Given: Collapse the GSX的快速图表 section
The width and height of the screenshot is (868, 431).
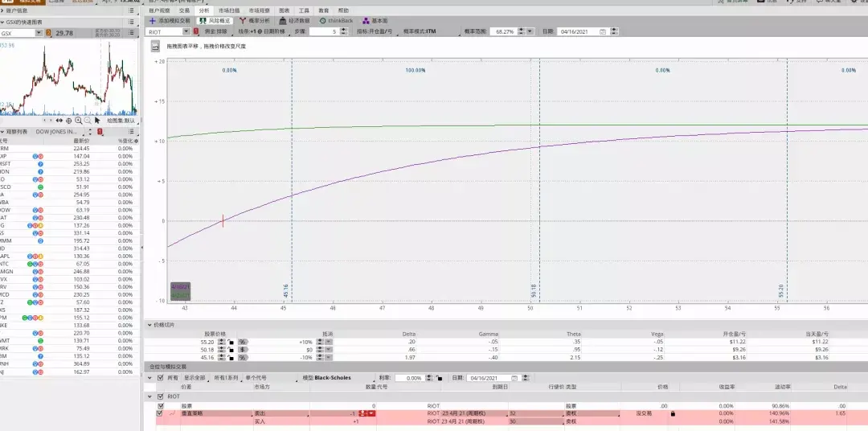Looking at the screenshot, I should [2, 23].
